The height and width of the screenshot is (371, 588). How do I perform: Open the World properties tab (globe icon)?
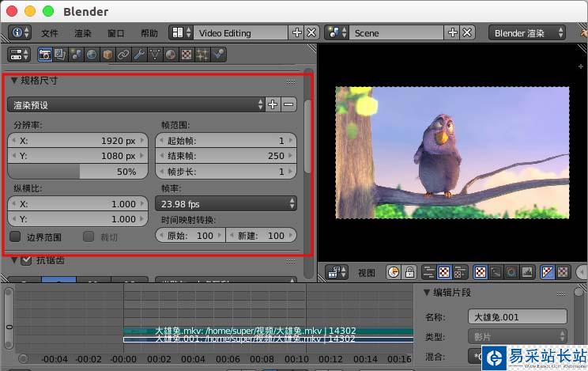click(92, 55)
